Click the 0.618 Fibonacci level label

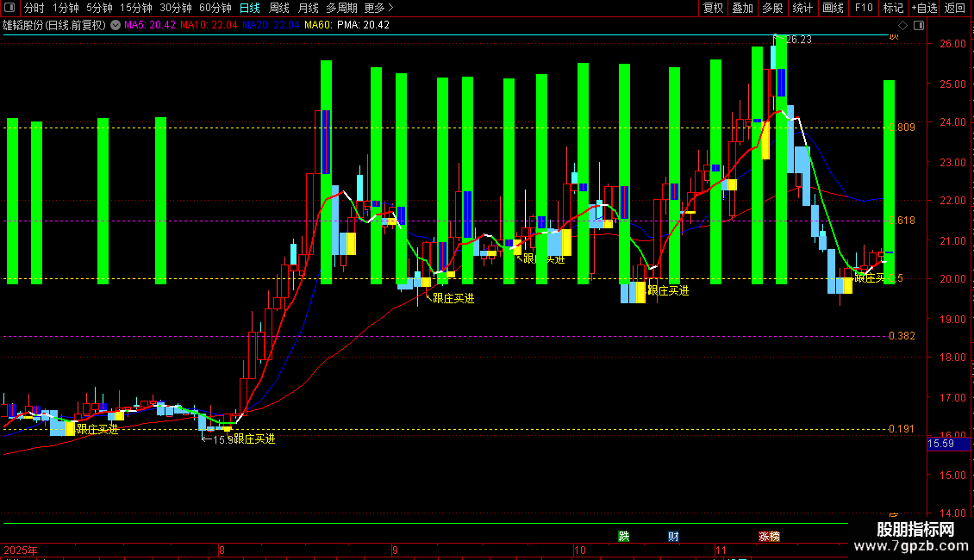coord(902,221)
